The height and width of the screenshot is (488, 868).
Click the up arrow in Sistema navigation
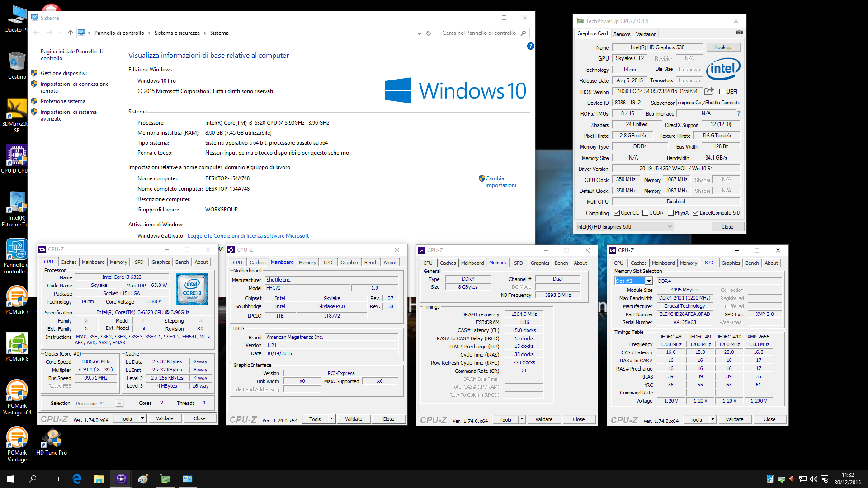pyautogui.click(x=70, y=33)
